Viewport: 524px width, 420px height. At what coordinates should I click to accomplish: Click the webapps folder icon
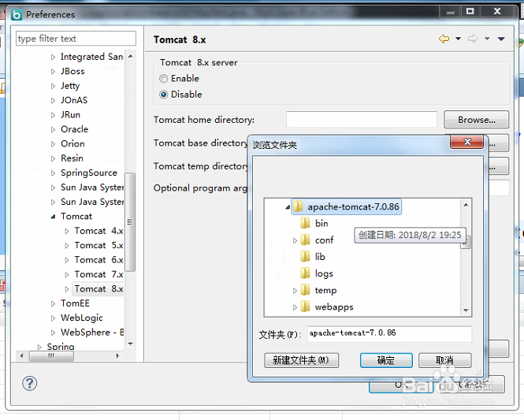(x=305, y=307)
